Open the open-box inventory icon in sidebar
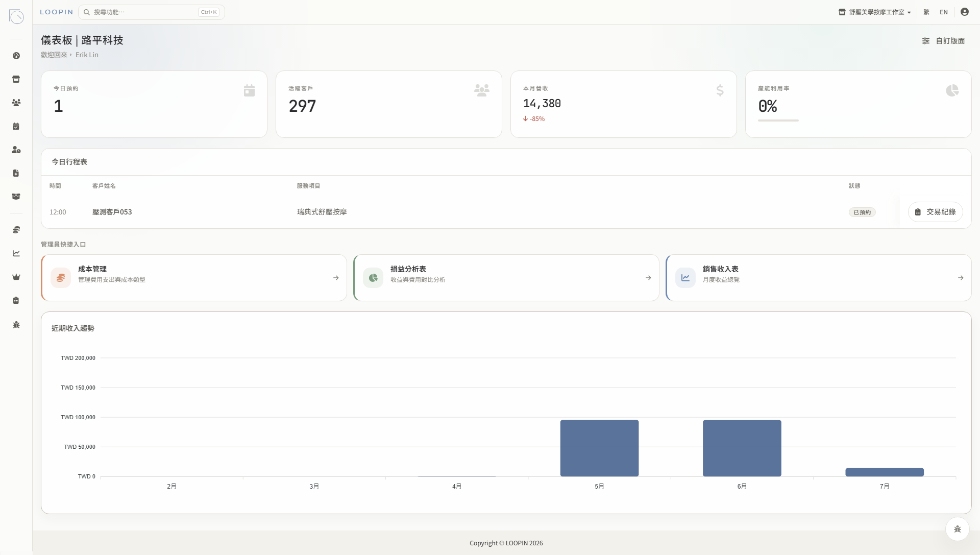The image size is (980, 555). (16, 197)
